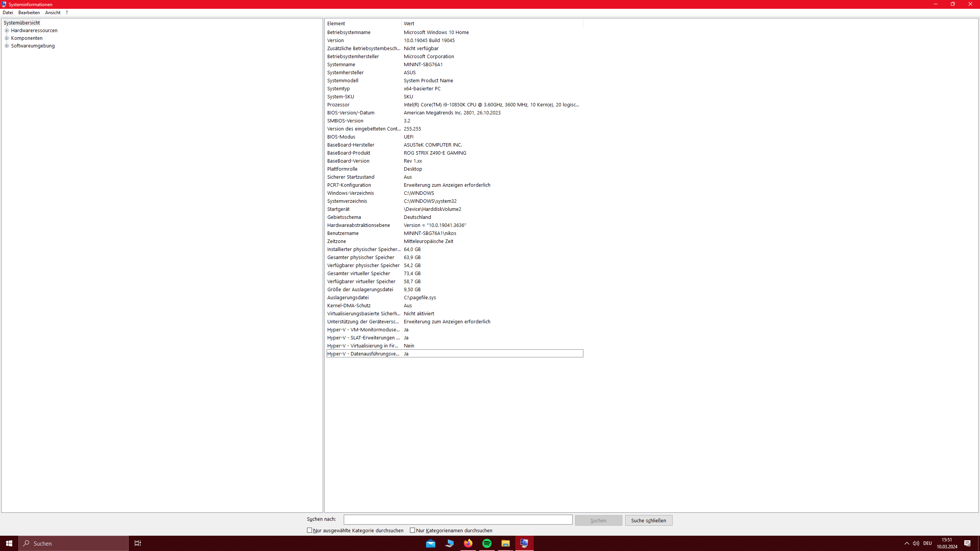Screen dimensions: 980x551
Task: Expand the Softwareumgebung tree node
Action: point(7,46)
